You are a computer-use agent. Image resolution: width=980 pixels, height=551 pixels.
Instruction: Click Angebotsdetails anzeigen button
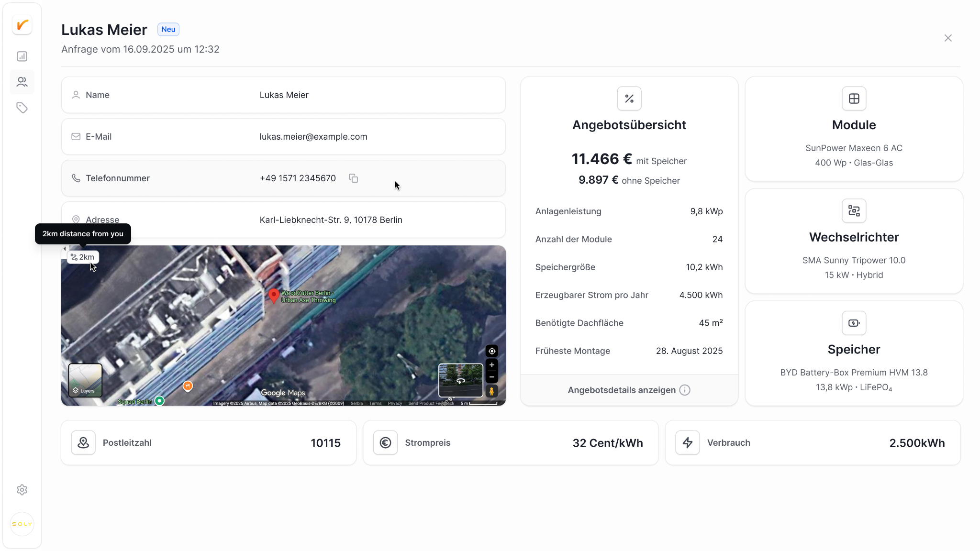629,390
